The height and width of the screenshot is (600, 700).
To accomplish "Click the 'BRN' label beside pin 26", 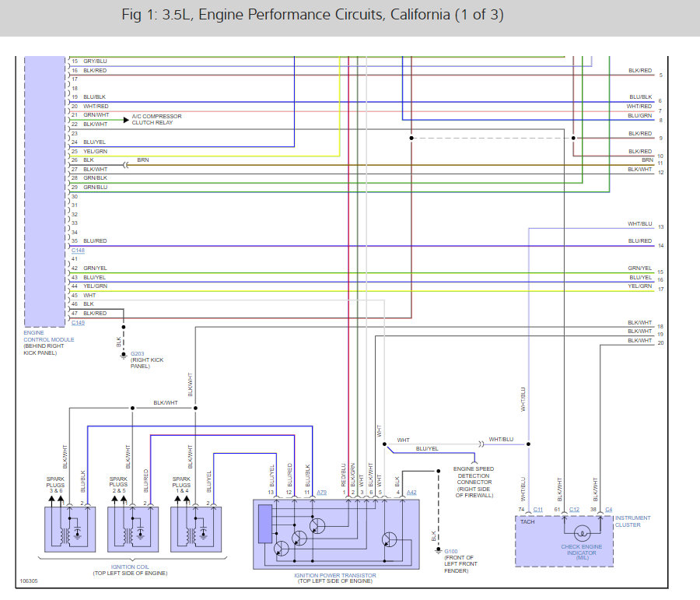I will 143,160.
